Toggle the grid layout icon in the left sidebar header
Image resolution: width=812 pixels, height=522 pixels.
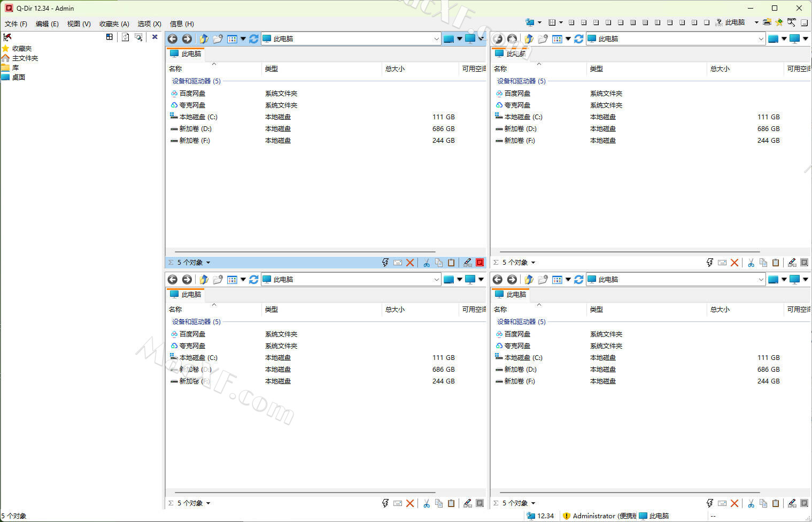click(x=110, y=37)
